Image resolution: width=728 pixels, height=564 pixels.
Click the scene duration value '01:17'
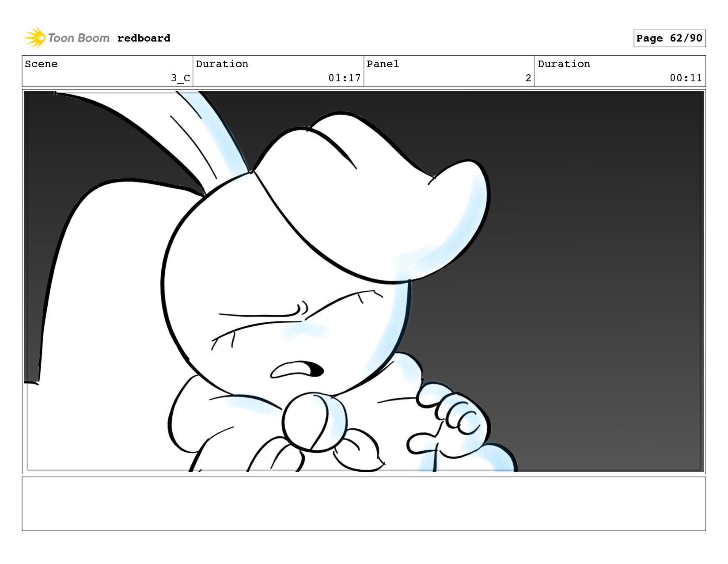click(345, 78)
